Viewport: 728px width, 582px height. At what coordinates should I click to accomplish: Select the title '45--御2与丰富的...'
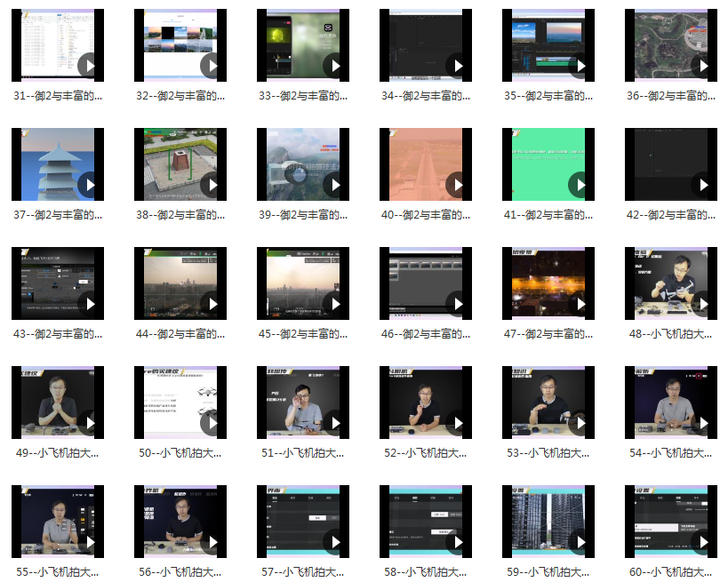[x=303, y=334]
